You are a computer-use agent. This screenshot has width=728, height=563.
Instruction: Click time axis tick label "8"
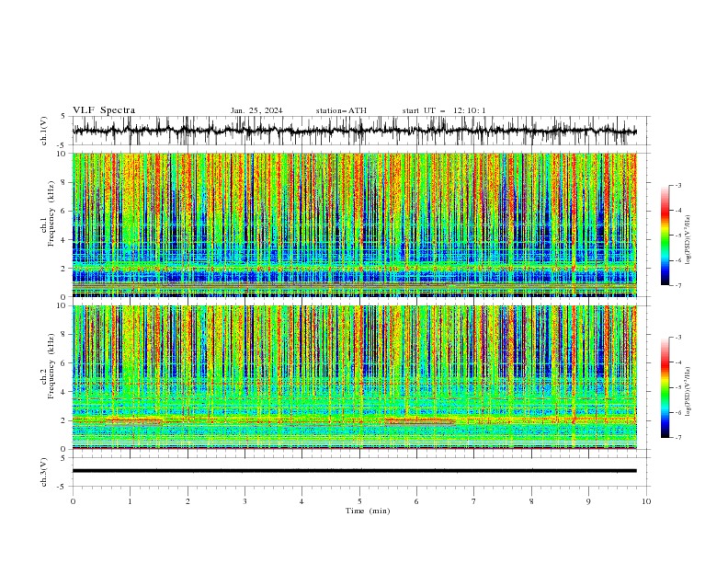(x=531, y=501)
